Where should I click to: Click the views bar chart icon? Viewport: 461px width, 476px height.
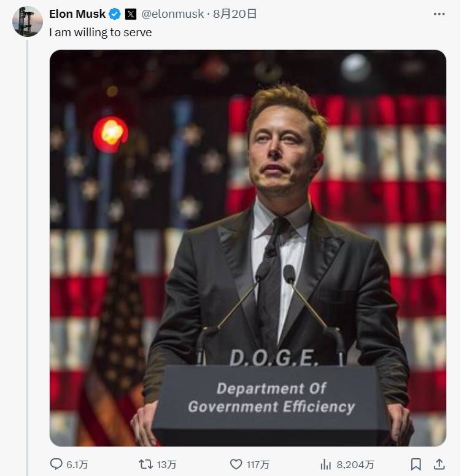326,464
